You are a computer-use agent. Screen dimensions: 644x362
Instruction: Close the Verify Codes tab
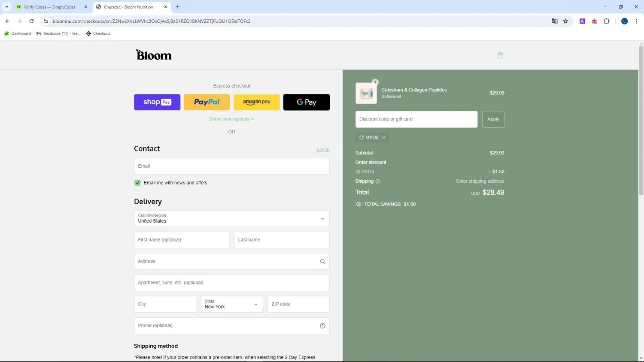(86, 7)
